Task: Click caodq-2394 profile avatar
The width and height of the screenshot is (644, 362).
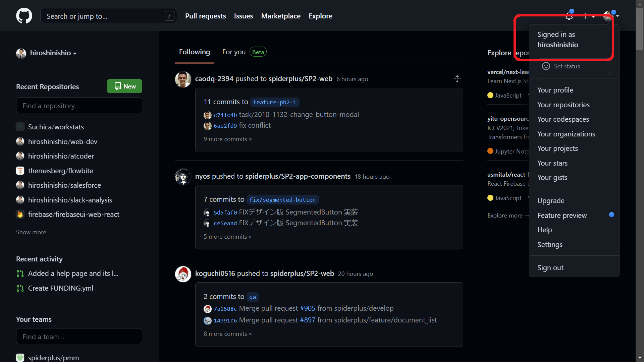Action: click(x=183, y=79)
